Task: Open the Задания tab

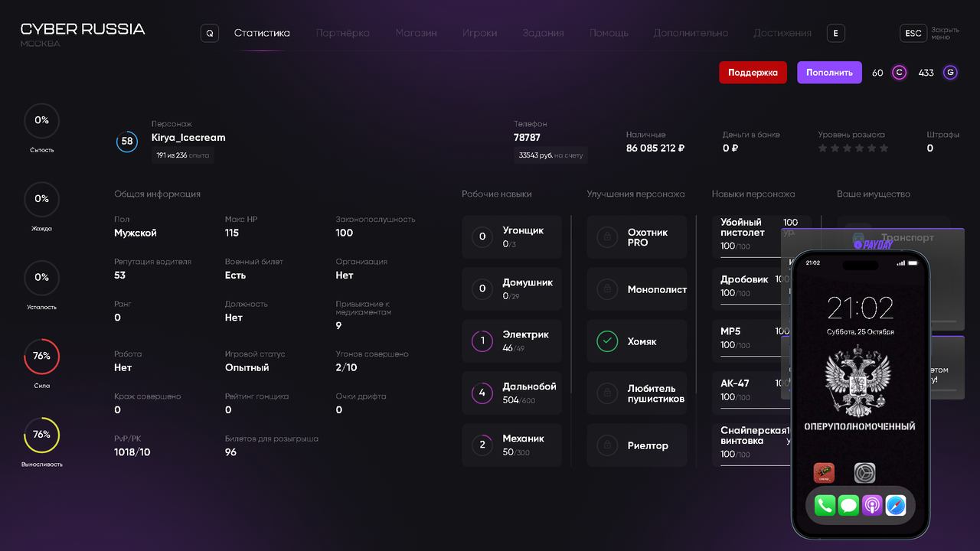Action: tap(544, 34)
